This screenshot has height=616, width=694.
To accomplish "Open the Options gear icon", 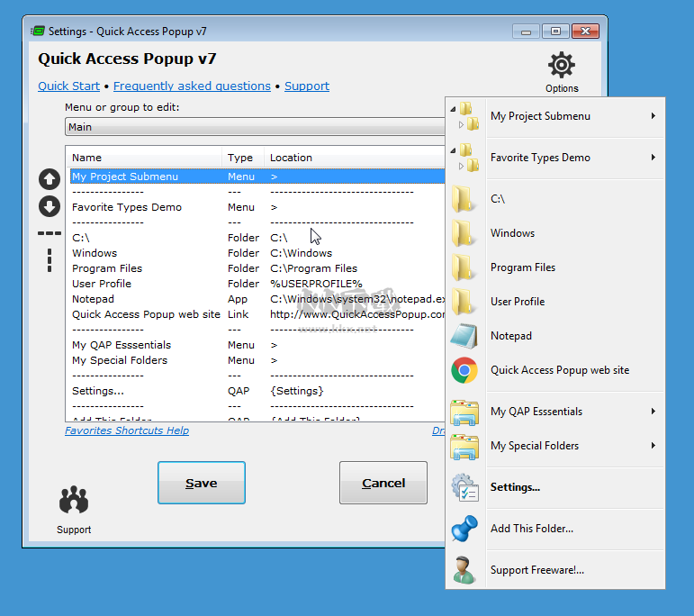I will 562,66.
